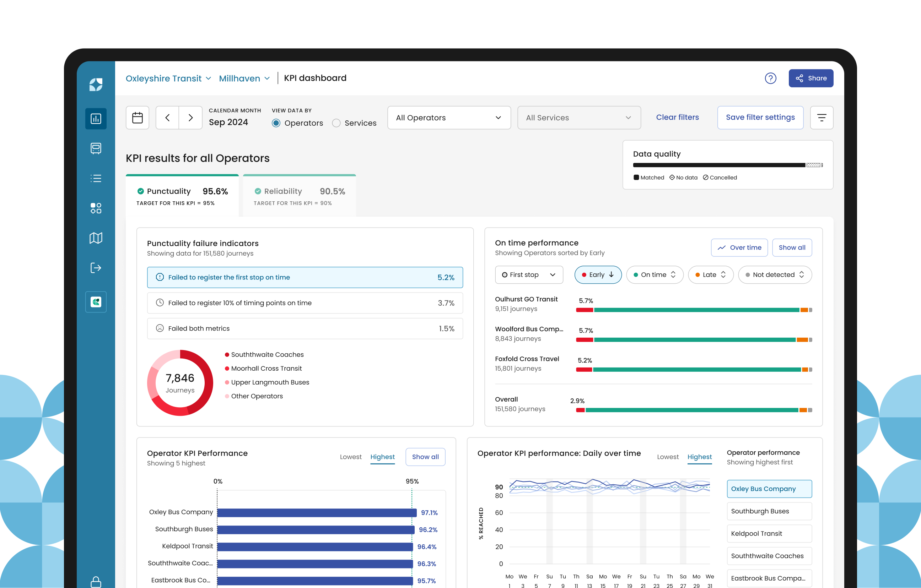Open the bus icon in sidebar
The height and width of the screenshot is (588, 921).
(96, 148)
